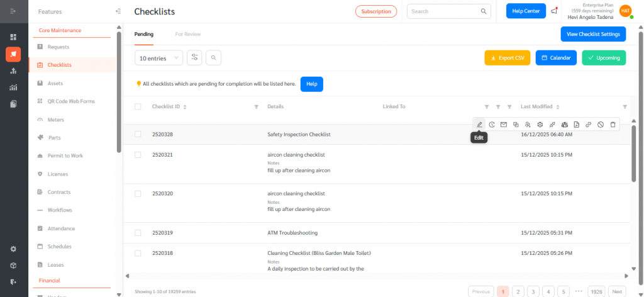Select the checkbox for checklist 2520319
Viewport: 644px width, 297px height.
point(138,233)
